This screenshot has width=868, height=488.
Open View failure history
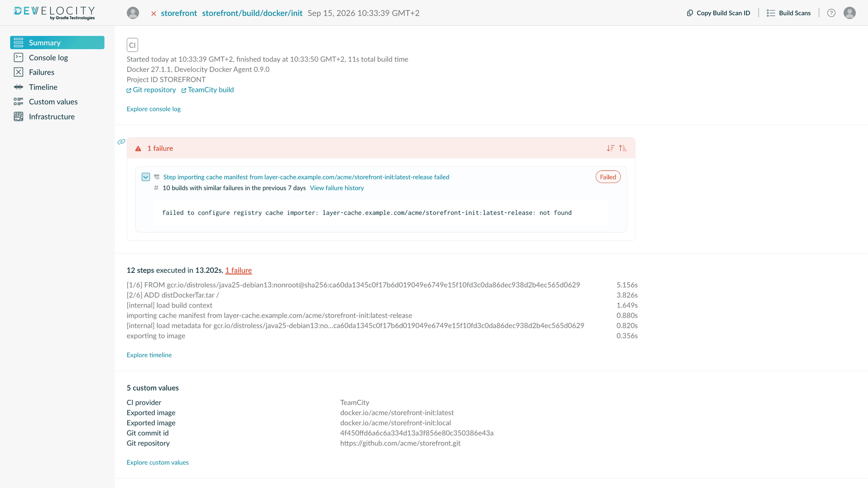337,188
